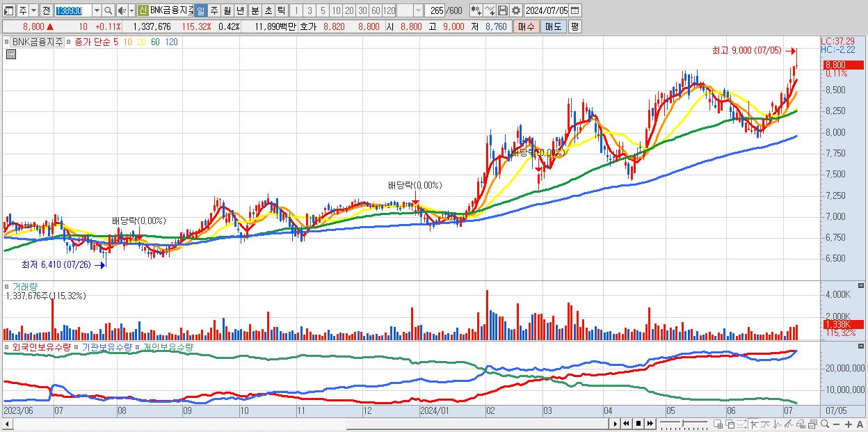Image resolution: width=868 pixels, height=432 pixels.
Task: Open the calendar date picker icon
Action: (x=575, y=10)
